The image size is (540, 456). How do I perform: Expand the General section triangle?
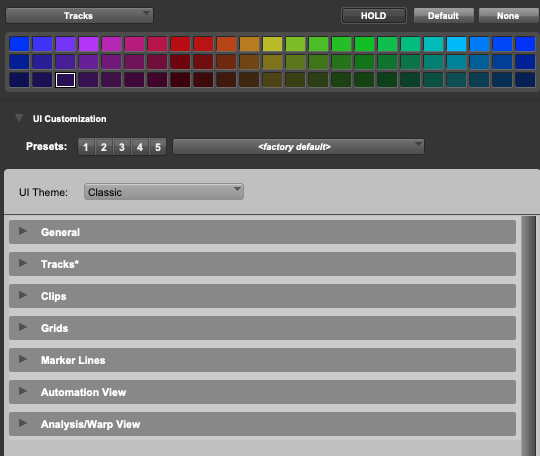23,231
